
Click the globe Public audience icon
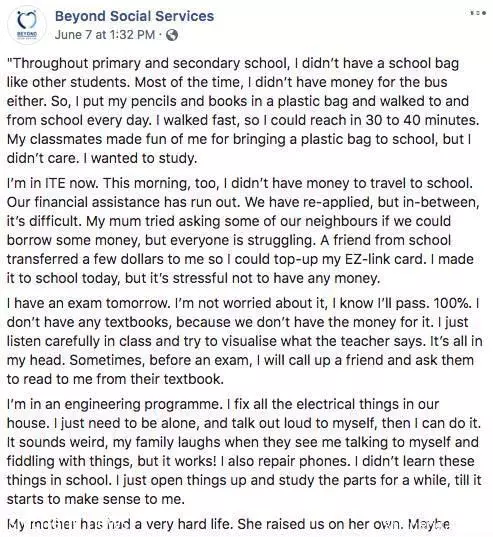click(x=172, y=35)
